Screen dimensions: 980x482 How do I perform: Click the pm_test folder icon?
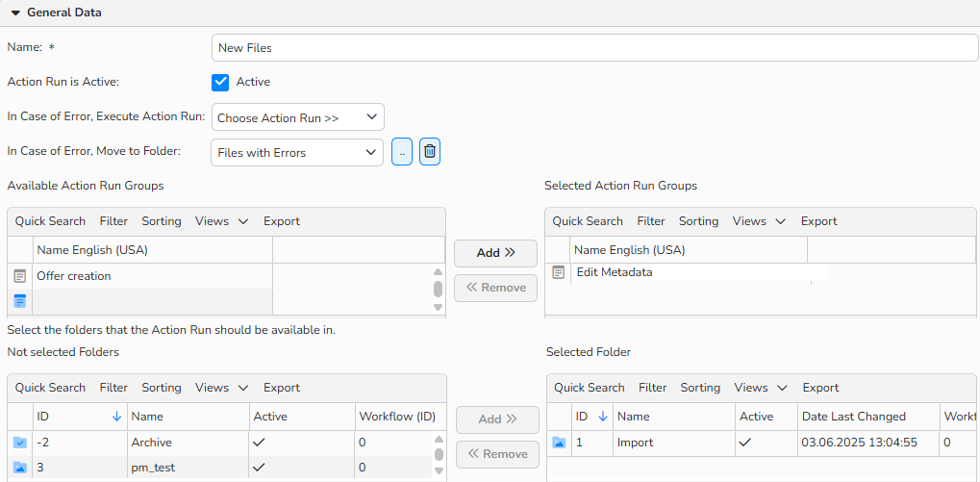coord(20,468)
